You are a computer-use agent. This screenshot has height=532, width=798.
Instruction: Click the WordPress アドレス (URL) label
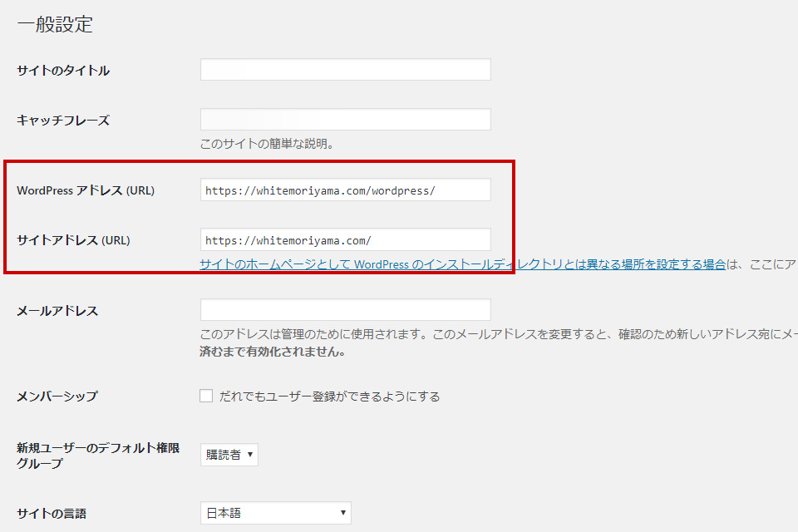click(86, 190)
